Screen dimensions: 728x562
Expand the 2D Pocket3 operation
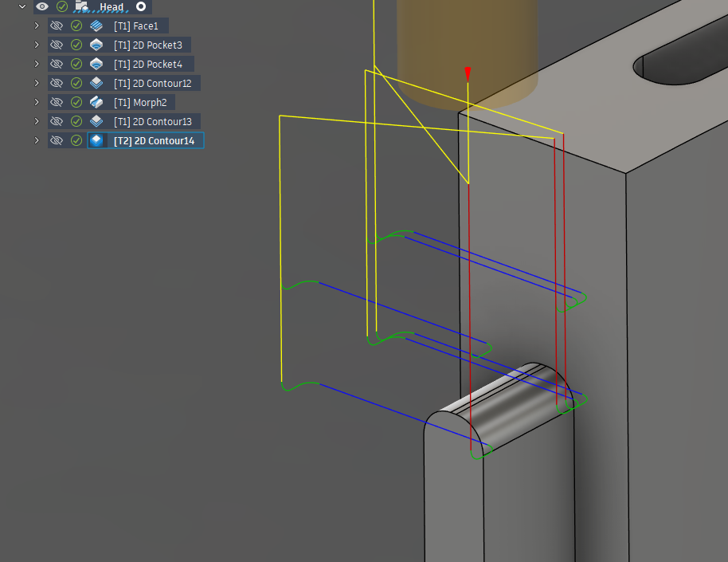[37, 45]
